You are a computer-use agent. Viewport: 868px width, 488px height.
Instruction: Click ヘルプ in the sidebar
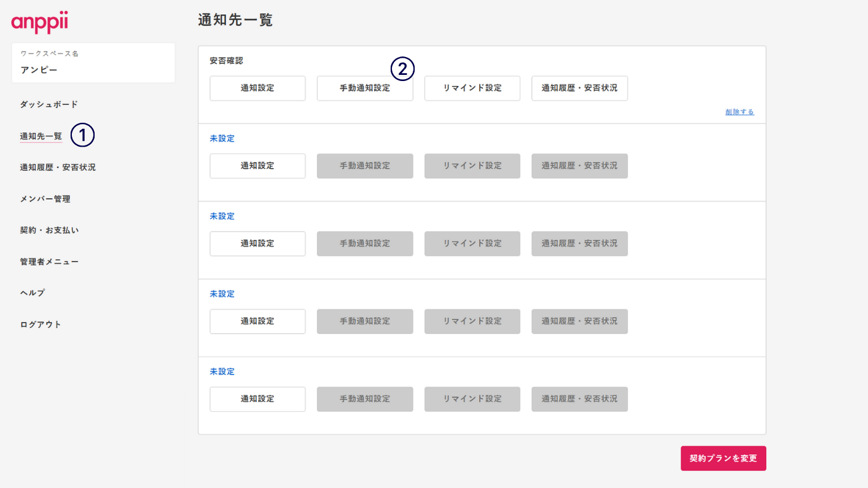click(33, 293)
